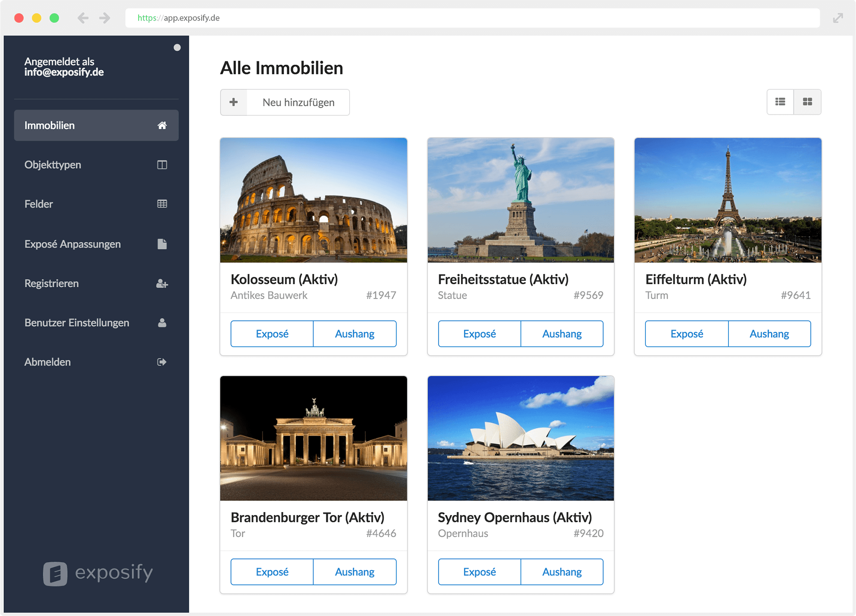Click the Alle Immobilien heading
The image size is (856, 616).
tap(282, 68)
